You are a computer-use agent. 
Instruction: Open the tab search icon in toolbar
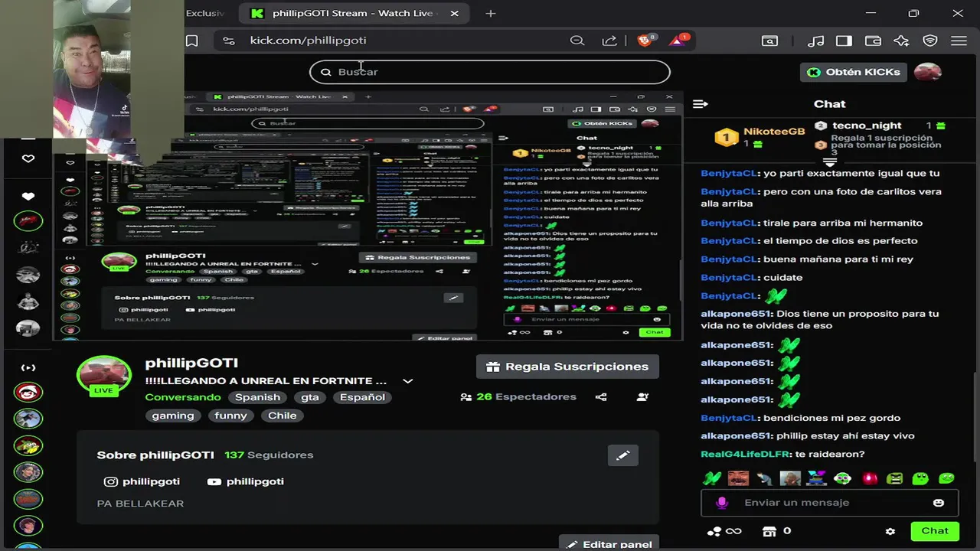tap(769, 41)
